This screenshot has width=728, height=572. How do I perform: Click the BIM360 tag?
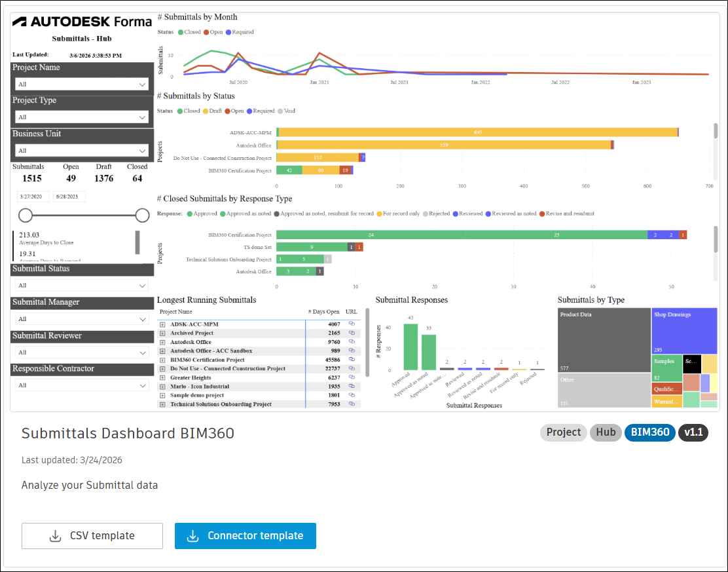(x=649, y=432)
